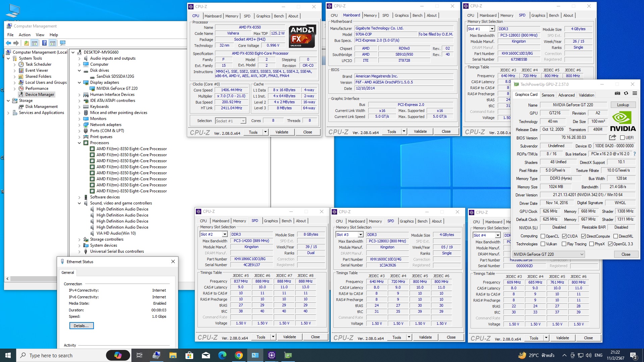Click the GPU-Z refresh icon

(x=626, y=94)
